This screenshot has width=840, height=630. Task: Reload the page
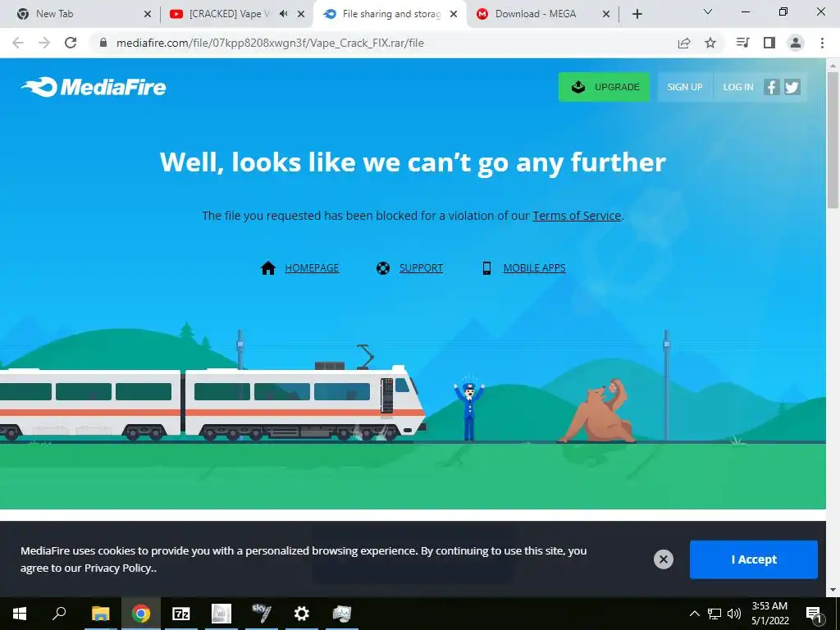[x=71, y=43]
